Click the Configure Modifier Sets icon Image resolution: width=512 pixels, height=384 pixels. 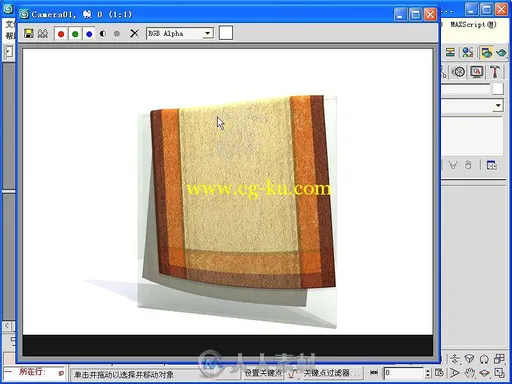pos(492,165)
